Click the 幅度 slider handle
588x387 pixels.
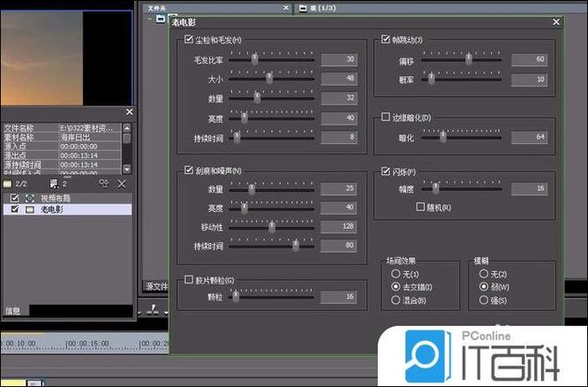click(x=435, y=187)
